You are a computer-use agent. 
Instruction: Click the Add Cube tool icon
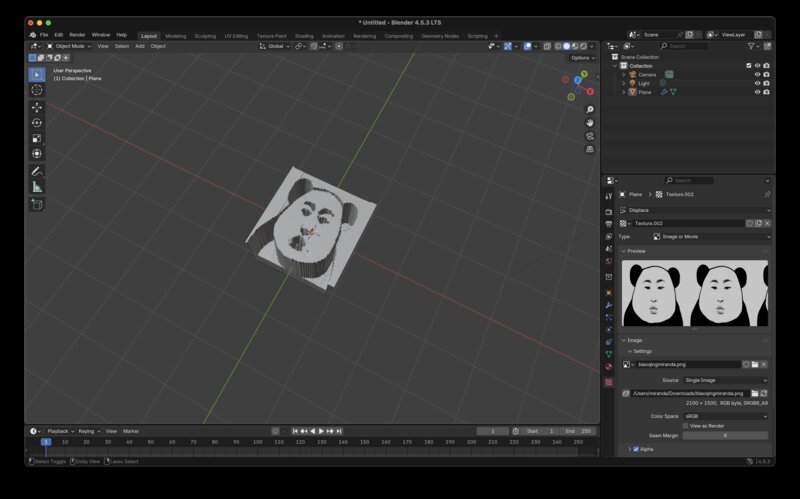point(37,204)
